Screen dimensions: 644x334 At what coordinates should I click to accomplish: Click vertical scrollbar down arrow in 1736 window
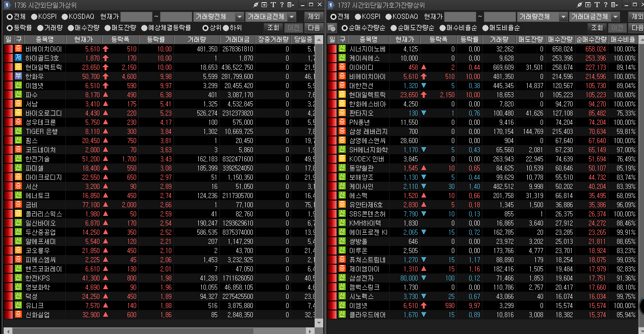pyautogui.click(x=320, y=323)
